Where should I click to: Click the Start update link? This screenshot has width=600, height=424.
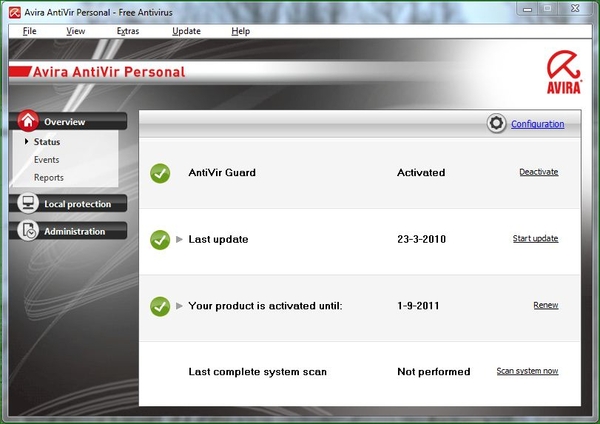point(535,238)
